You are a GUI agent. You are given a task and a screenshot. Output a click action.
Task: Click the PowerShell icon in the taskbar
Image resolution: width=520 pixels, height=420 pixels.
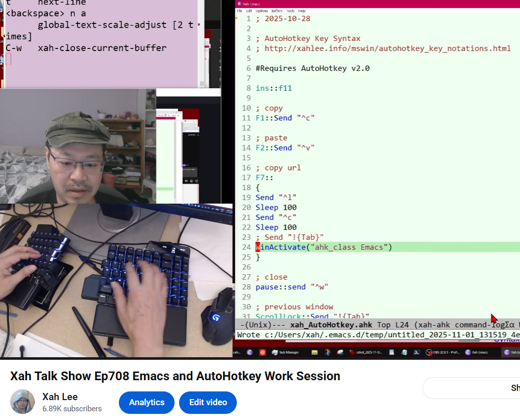tap(416, 352)
